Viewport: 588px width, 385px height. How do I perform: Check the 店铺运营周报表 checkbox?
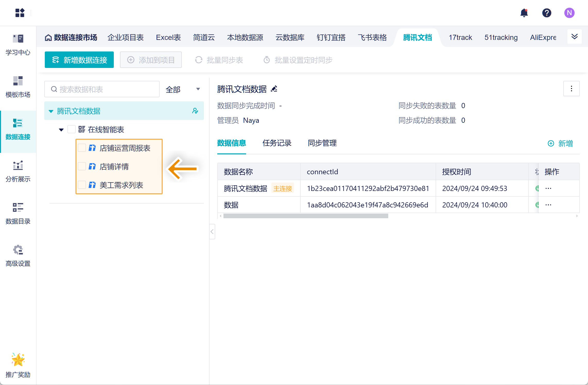tap(82, 148)
